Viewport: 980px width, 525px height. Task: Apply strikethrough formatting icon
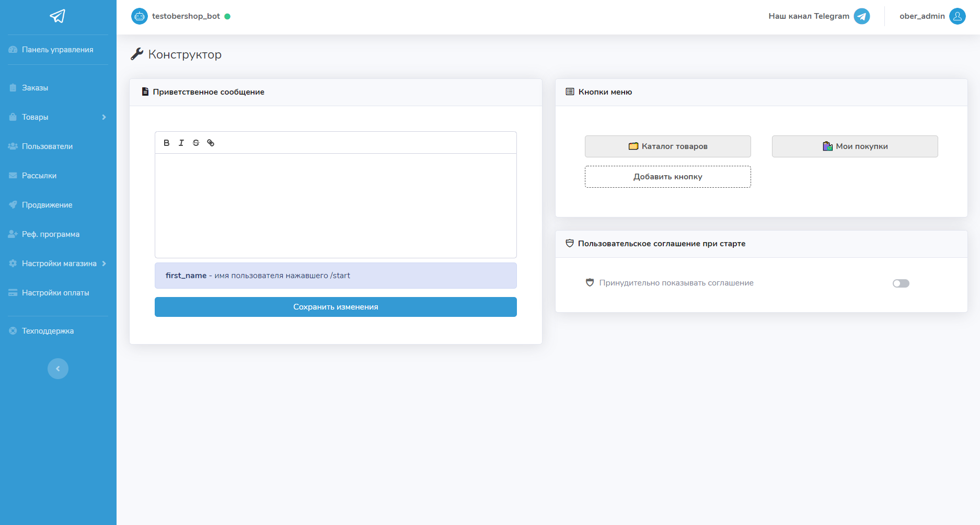(196, 143)
